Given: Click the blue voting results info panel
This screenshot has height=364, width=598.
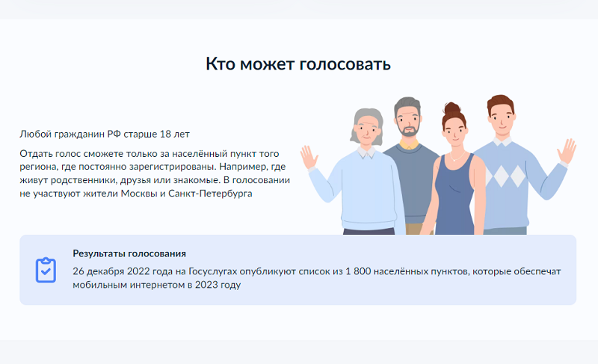Looking at the screenshot, I should (298, 270).
